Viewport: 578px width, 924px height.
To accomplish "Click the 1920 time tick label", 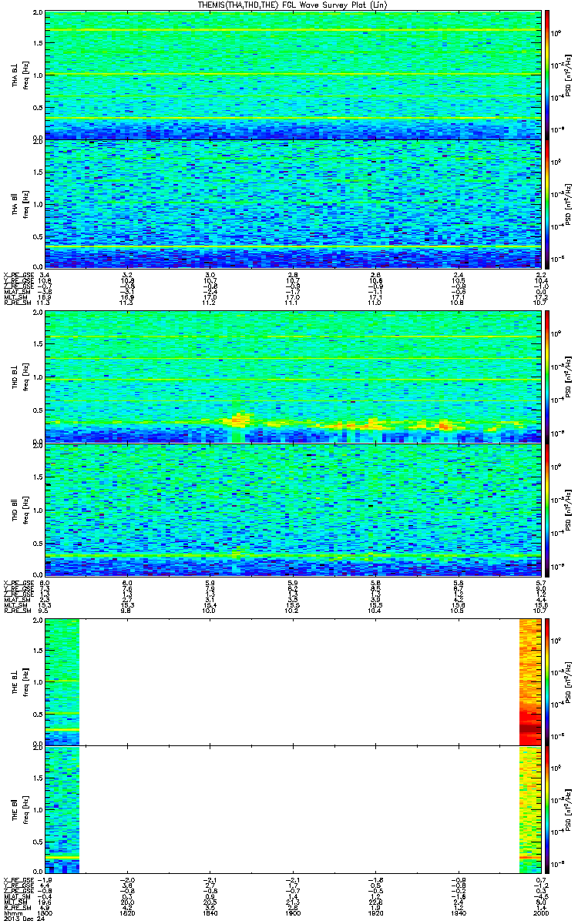I will pos(375,912).
